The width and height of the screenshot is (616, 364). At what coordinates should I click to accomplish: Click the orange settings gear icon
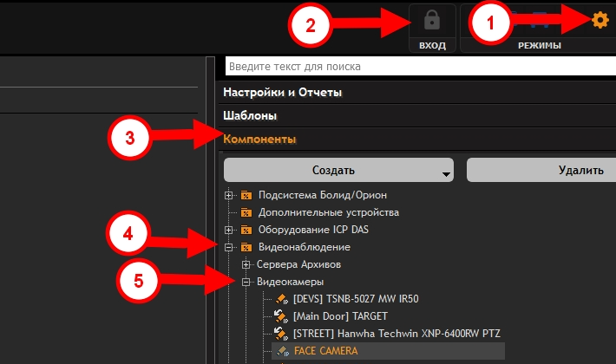click(x=600, y=21)
